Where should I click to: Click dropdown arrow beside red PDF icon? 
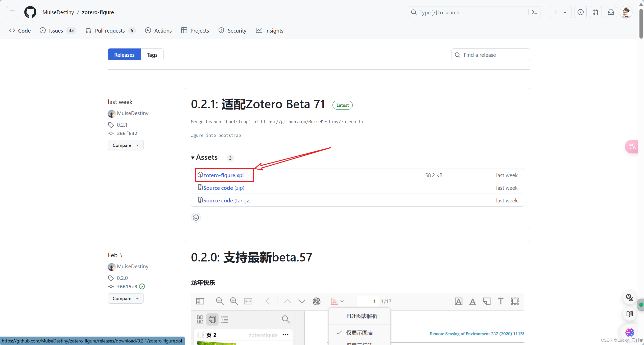tap(342, 301)
